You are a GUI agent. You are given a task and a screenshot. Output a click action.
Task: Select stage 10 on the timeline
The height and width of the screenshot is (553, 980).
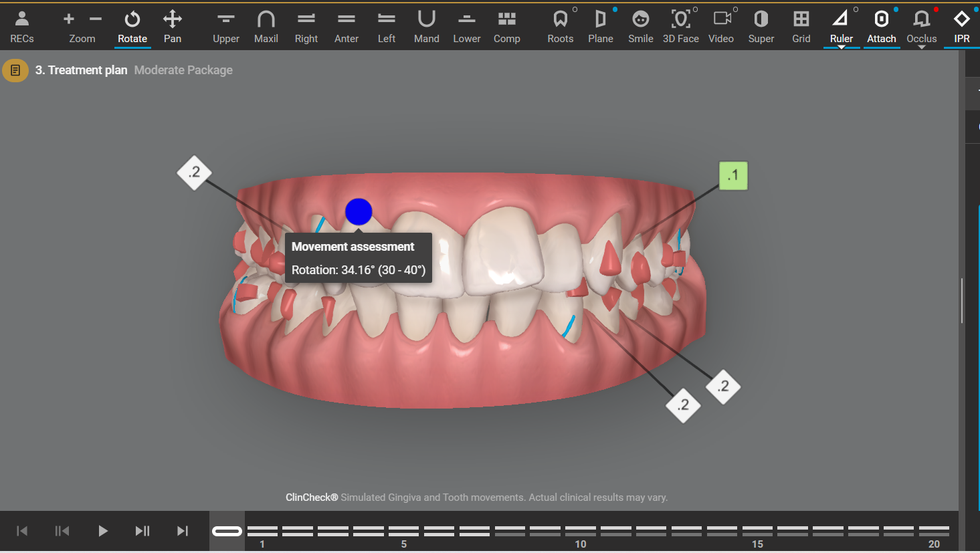(x=581, y=531)
